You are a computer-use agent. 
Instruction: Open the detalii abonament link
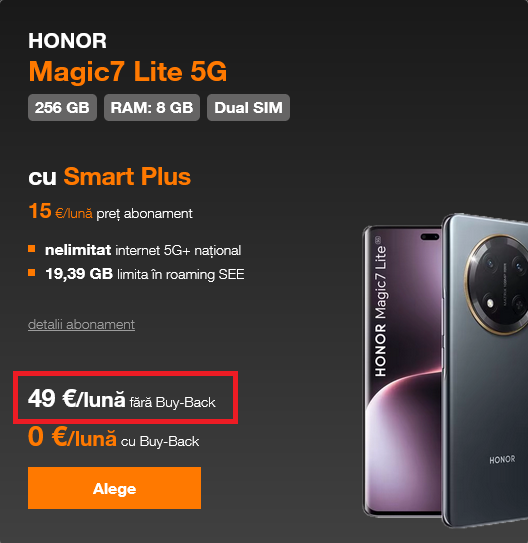[x=81, y=324]
